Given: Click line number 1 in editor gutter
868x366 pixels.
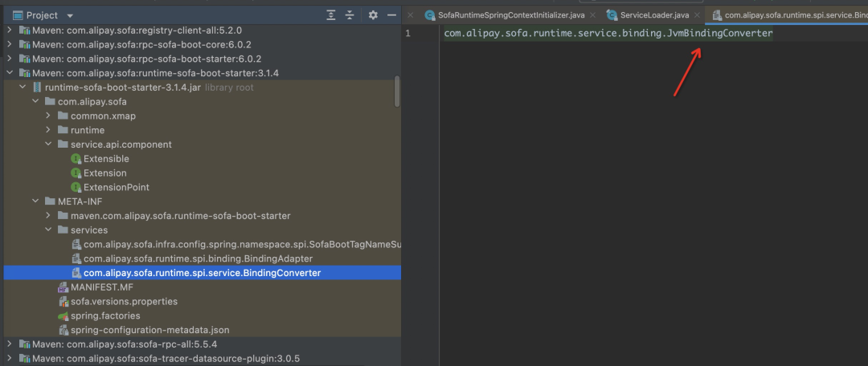Looking at the screenshot, I should [408, 33].
